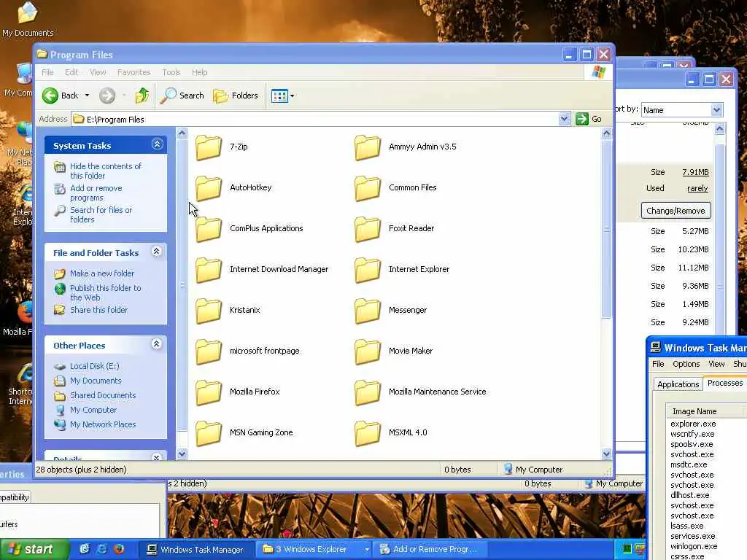Collapse the File and Folder Tasks panel
747x560 pixels.
tap(156, 252)
